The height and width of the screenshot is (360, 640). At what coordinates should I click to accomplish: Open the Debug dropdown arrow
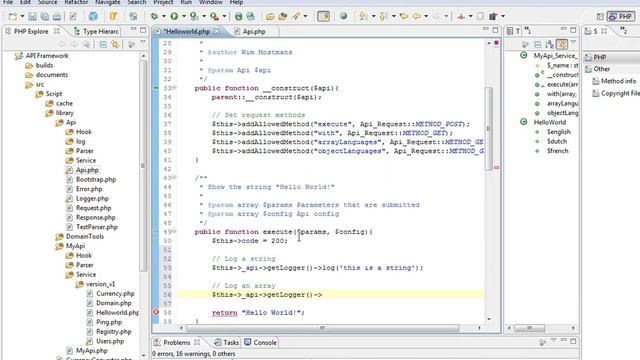(163, 16)
